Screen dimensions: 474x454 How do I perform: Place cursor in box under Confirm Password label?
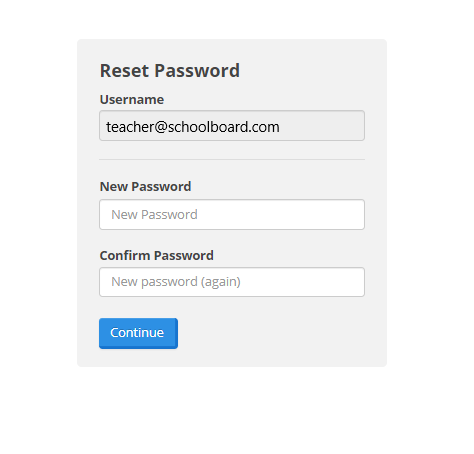(232, 282)
